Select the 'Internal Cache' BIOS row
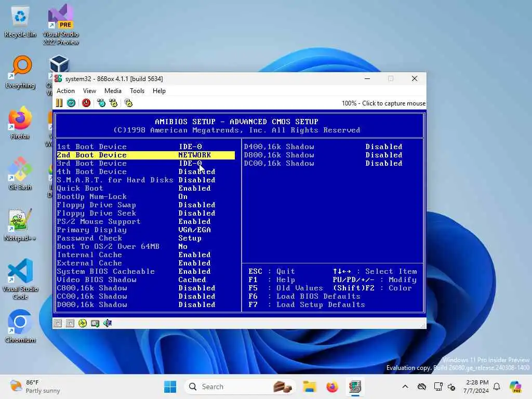This screenshot has height=399, width=532. click(x=146, y=255)
